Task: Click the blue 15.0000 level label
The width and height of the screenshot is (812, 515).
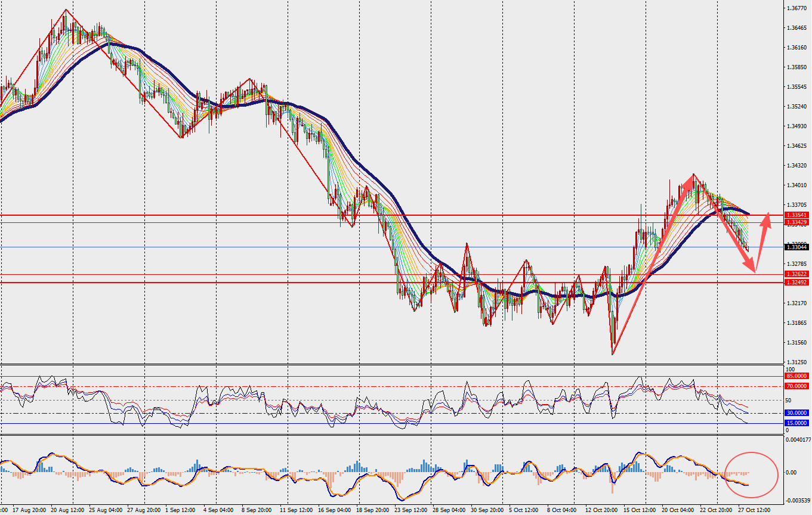Action: coord(797,423)
